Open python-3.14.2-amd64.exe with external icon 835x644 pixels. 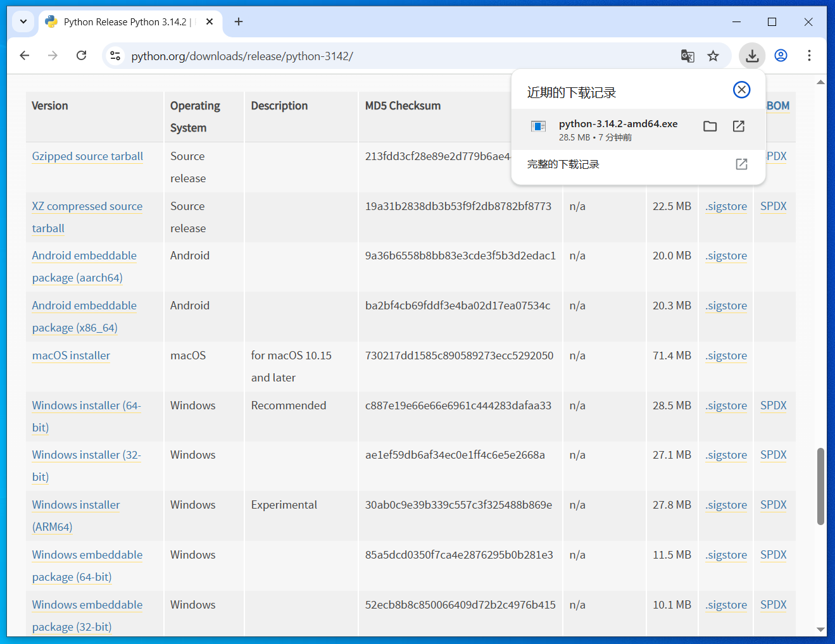(739, 127)
